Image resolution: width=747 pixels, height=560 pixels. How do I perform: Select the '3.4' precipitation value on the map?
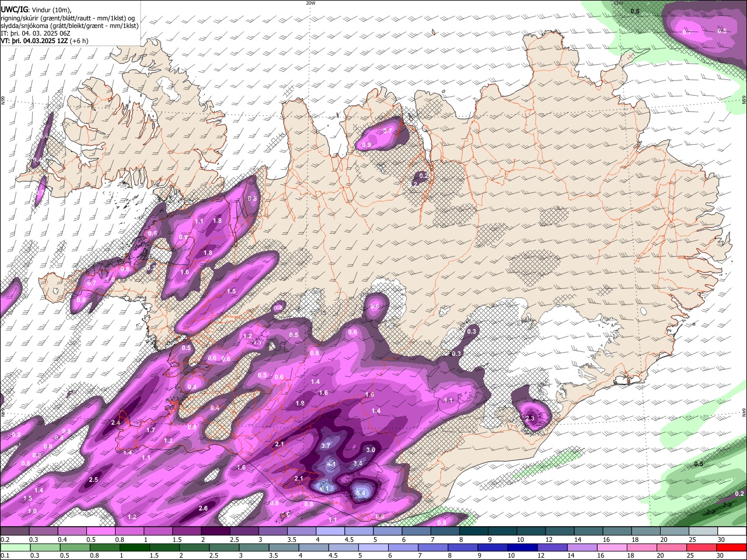358,463
